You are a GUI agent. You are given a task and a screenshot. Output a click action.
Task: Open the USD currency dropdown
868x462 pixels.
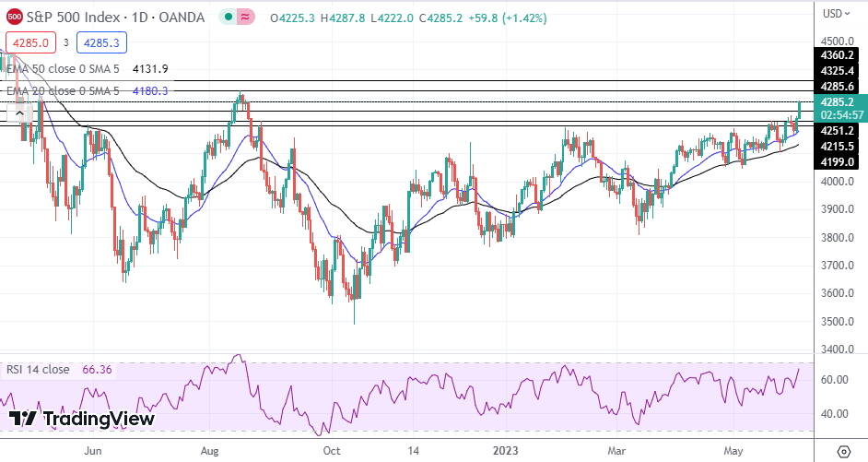[836, 13]
